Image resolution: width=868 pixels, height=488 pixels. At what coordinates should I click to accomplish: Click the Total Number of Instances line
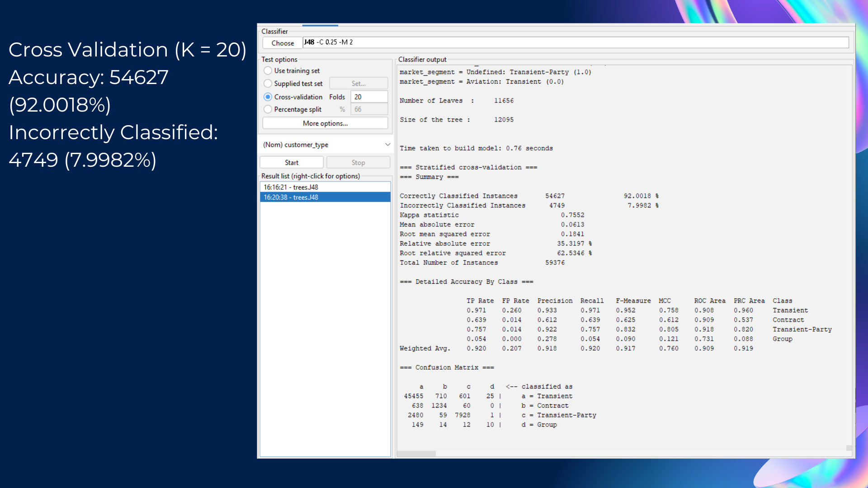pyautogui.click(x=482, y=263)
